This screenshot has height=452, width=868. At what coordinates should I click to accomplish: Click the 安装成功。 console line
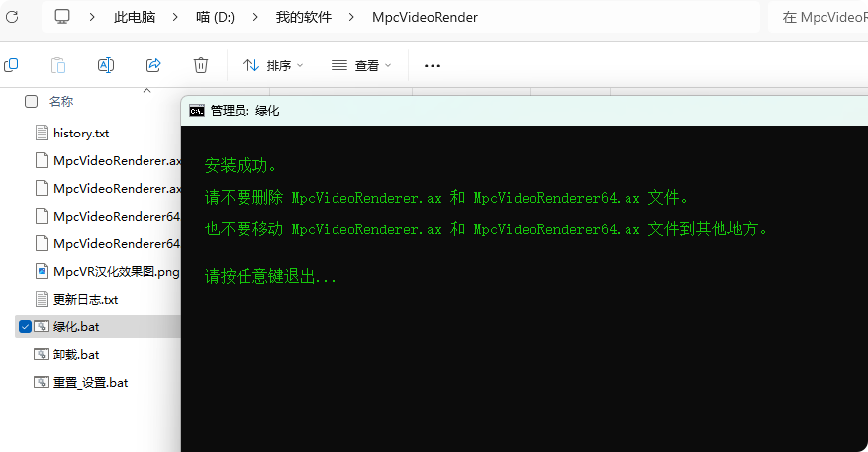241,165
